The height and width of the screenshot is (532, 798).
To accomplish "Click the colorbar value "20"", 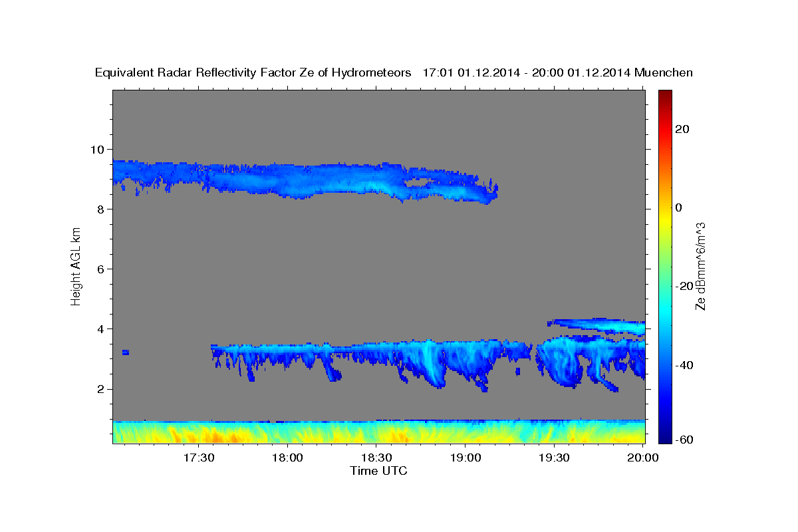I will point(683,129).
